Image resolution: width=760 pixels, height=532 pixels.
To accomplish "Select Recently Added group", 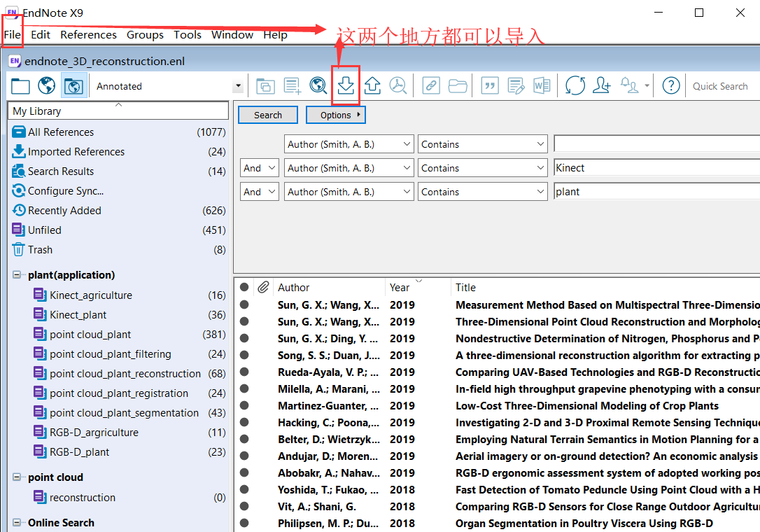I will pyautogui.click(x=119, y=211).
